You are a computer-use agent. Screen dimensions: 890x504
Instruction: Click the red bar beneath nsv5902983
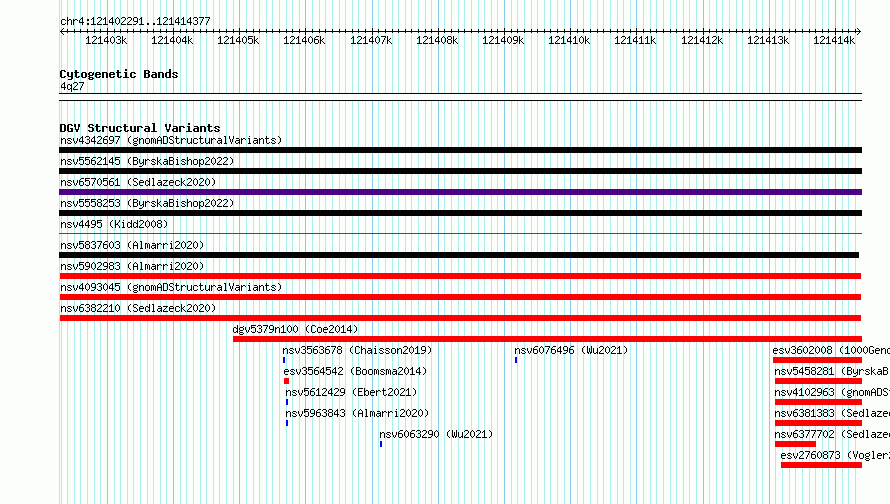(x=460, y=276)
